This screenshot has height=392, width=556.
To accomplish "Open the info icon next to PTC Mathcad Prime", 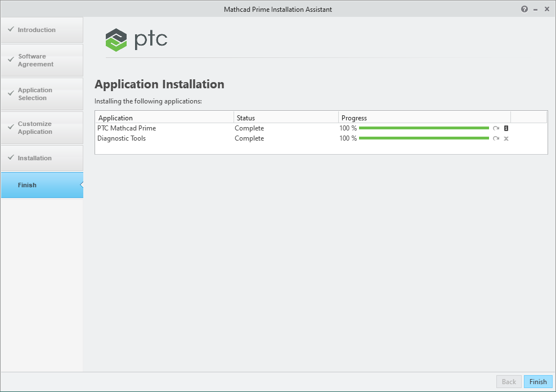I will pyautogui.click(x=506, y=128).
